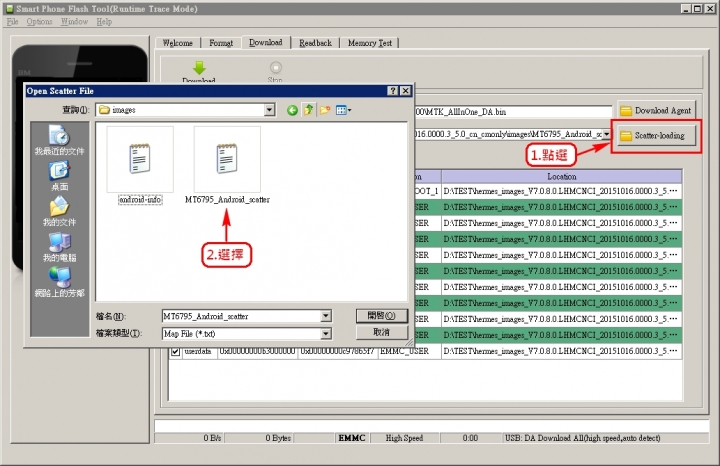Go back using the green back arrow
This screenshot has height=466, width=720.
pyautogui.click(x=292, y=110)
